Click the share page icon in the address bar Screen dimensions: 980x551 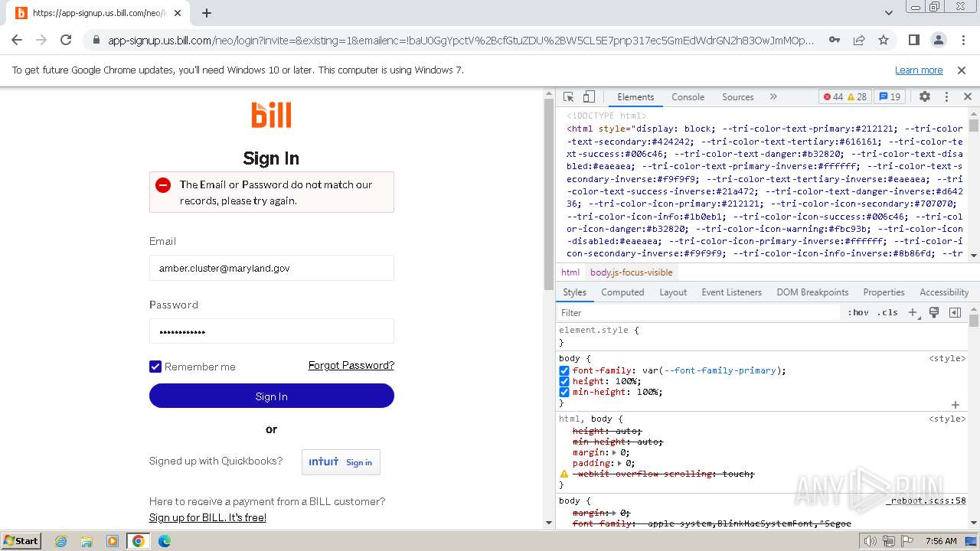click(x=859, y=40)
